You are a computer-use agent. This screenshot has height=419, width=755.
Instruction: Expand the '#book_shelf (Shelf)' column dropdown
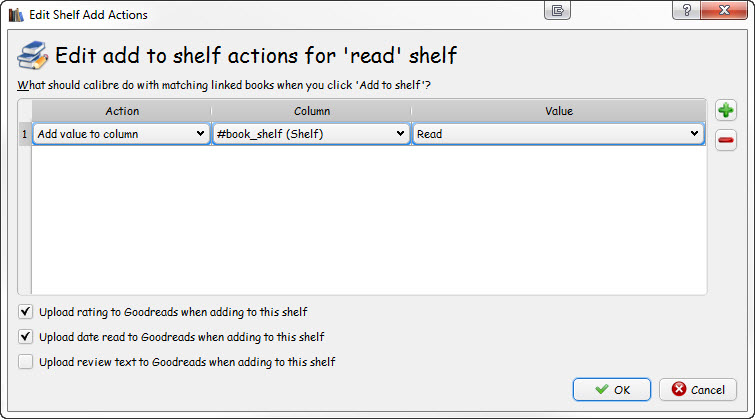311,134
